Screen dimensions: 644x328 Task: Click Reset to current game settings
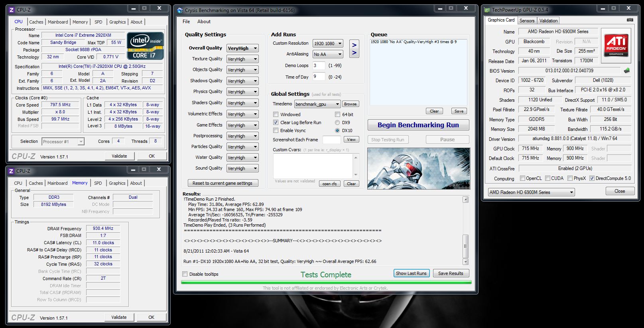tap(223, 183)
